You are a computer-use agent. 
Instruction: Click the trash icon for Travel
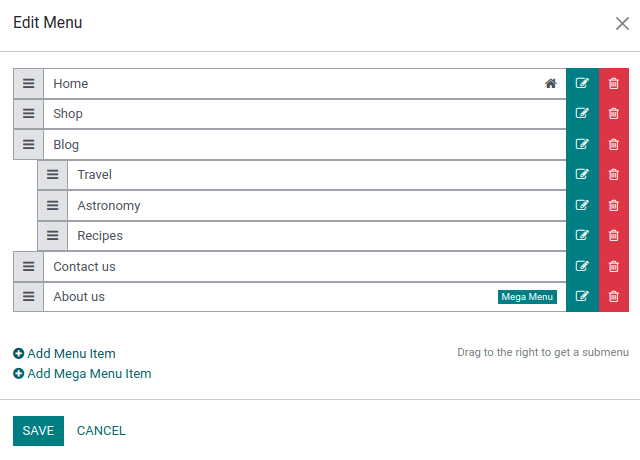[614, 175]
